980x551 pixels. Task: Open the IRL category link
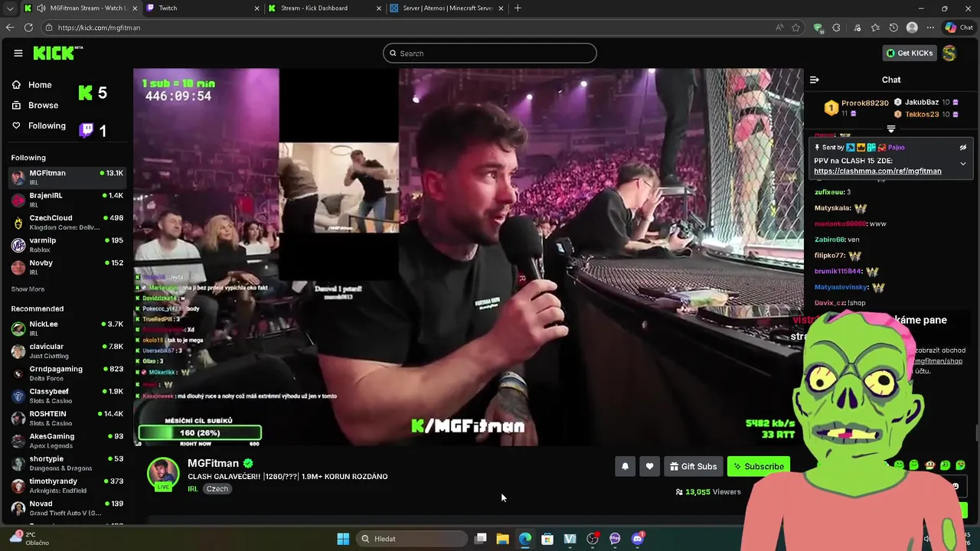point(193,489)
